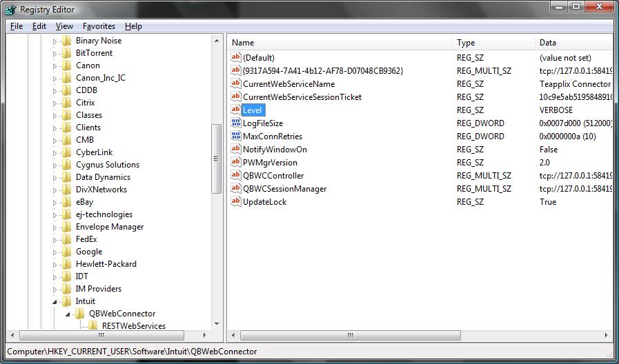Click values pane scroll-right arrow

pyautogui.click(x=606, y=335)
